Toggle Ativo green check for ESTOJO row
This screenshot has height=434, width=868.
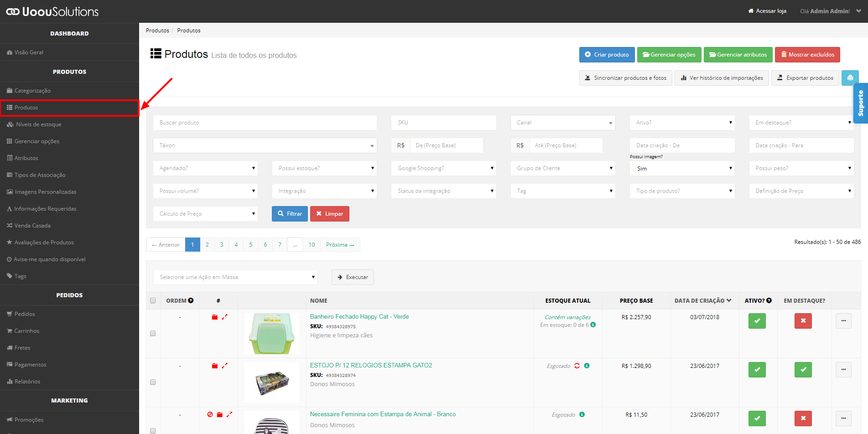(x=757, y=370)
